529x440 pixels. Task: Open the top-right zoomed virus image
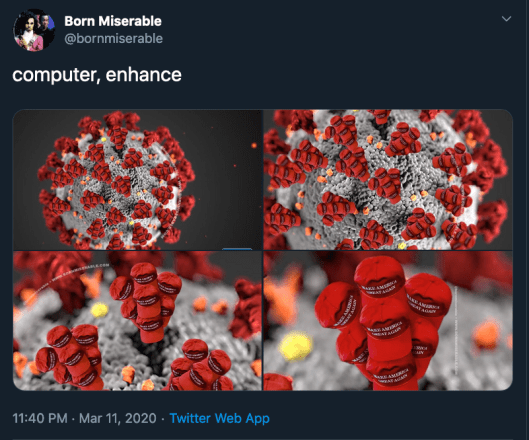point(388,180)
